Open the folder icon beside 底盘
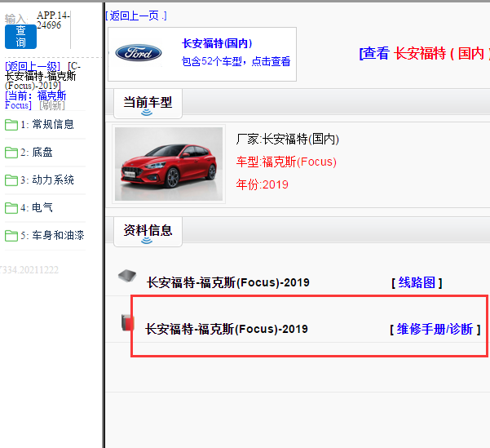Viewport: 490px width, 448px height. [x=11, y=153]
